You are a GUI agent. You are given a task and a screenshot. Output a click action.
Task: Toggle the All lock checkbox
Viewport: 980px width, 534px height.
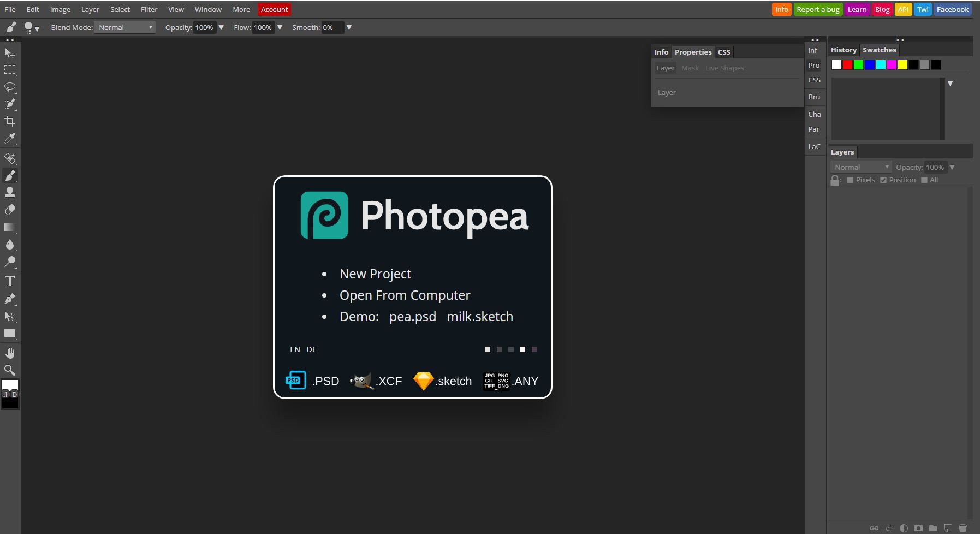point(924,180)
